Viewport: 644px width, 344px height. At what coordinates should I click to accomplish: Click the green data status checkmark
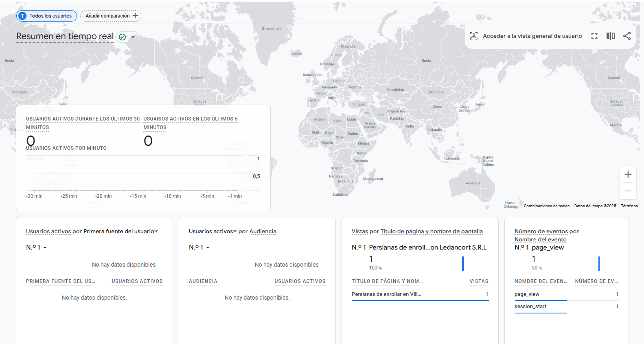pos(122,37)
